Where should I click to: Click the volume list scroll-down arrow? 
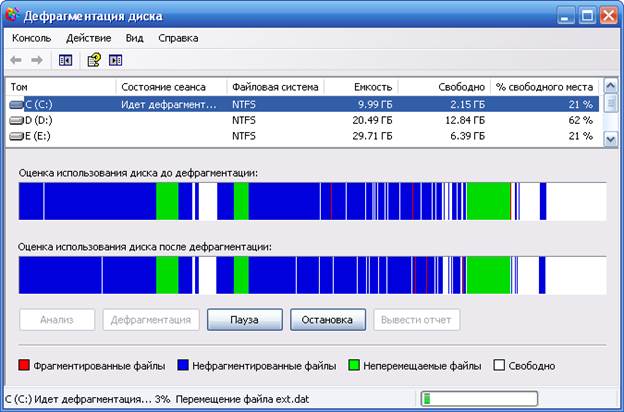point(610,140)
